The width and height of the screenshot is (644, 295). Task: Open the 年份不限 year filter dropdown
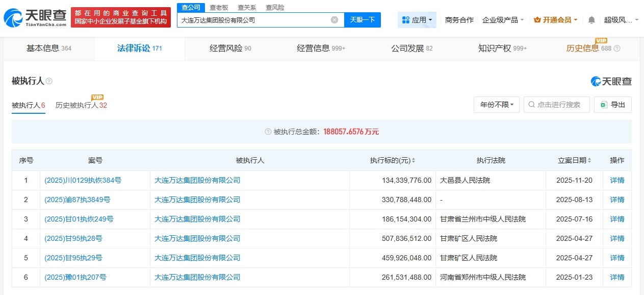click(496, 104)
